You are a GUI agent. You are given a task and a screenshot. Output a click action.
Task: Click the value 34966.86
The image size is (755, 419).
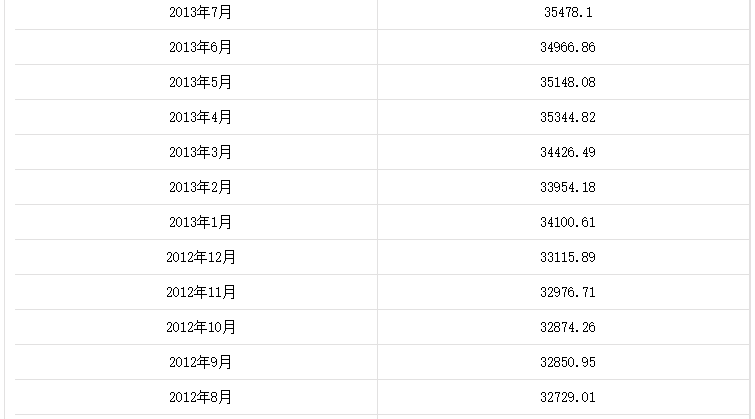pyautogui.click(x=568, y=47)
